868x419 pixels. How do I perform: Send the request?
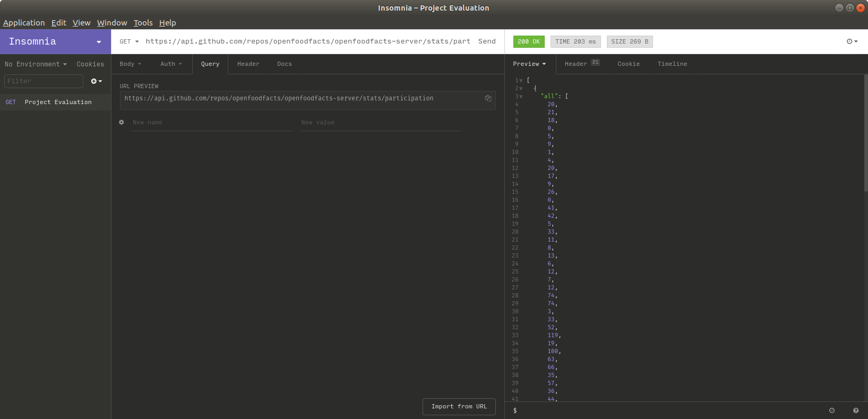click(x=487, y=41)
